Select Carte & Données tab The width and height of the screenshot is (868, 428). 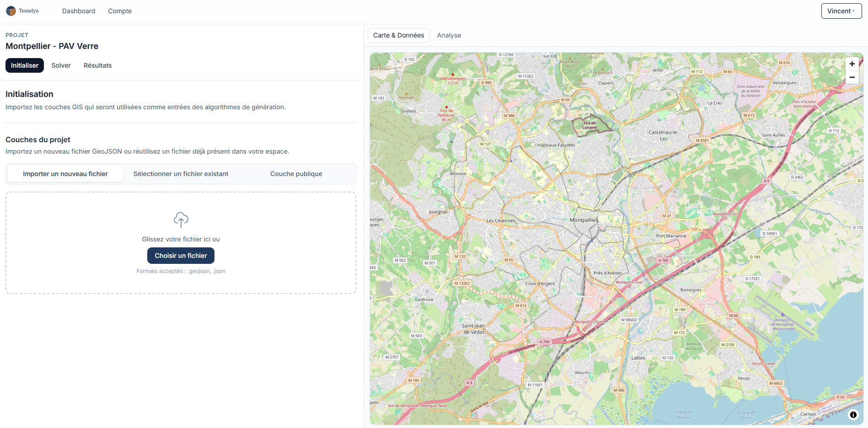click(x=399, y=35)
